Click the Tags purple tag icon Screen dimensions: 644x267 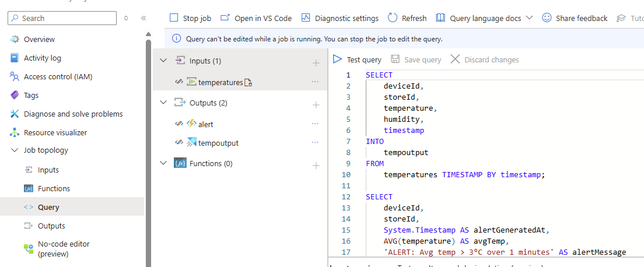click(x=15, y=95)
